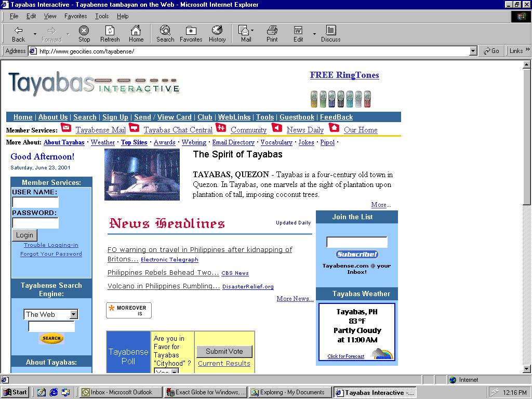Screen dimensions: 532x399
Task: Click the Show Desktop quick launch icon
Action: click(x=42, y=392)
